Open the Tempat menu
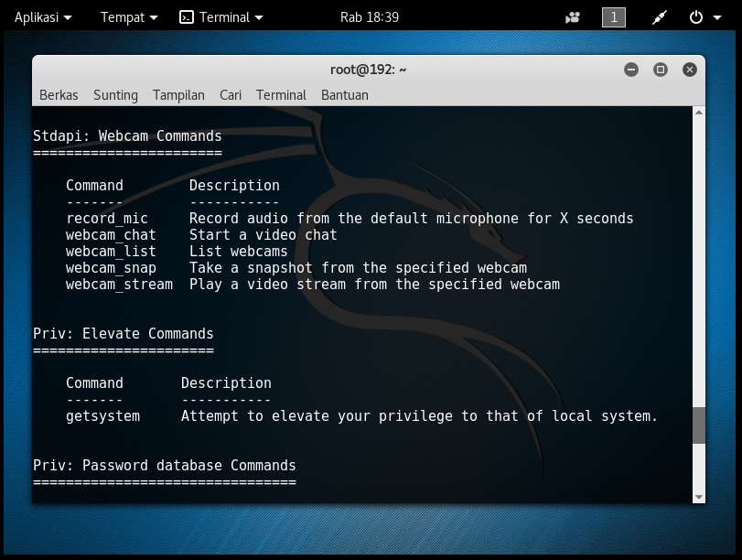 (x=123, y=16)
